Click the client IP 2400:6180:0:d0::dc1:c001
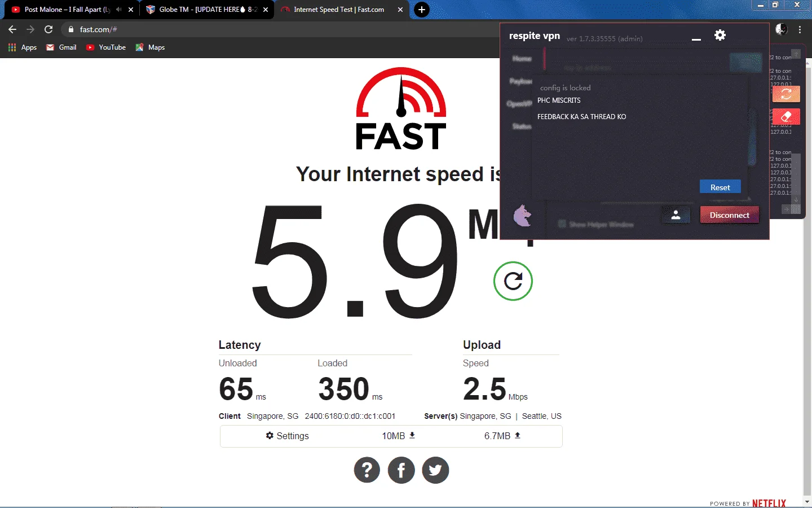The image size is (812, 508). [x=350, y=416]
